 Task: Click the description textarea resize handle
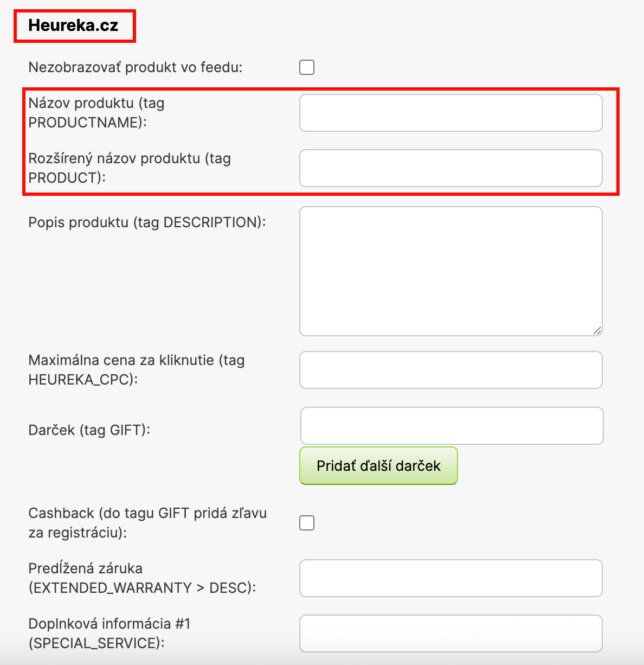coord(597,330)
